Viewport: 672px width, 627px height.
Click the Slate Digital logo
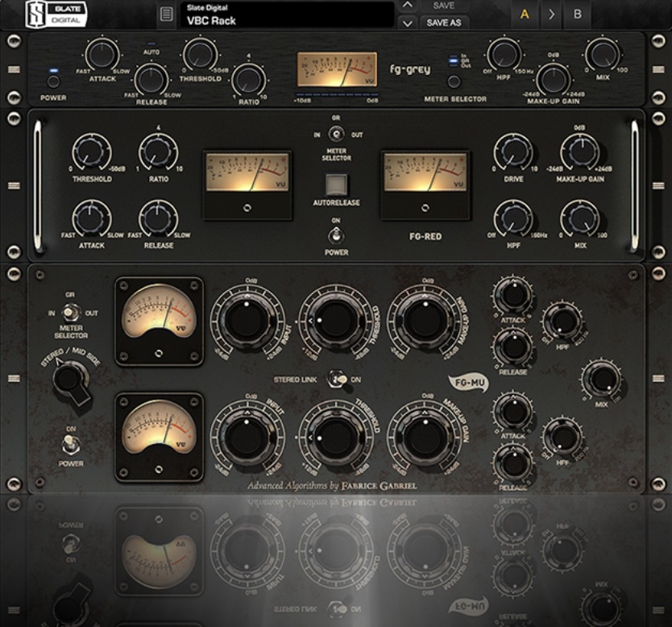point(56,15)
